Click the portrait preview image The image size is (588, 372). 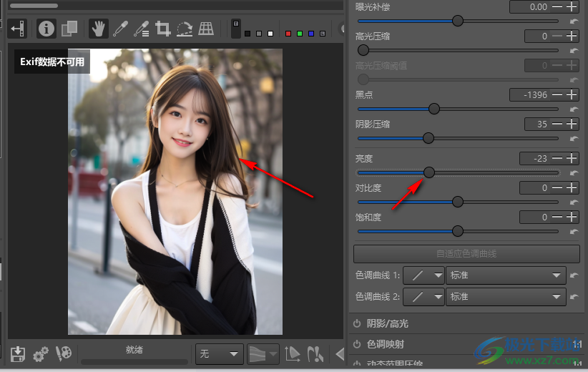tap(175, 191)
